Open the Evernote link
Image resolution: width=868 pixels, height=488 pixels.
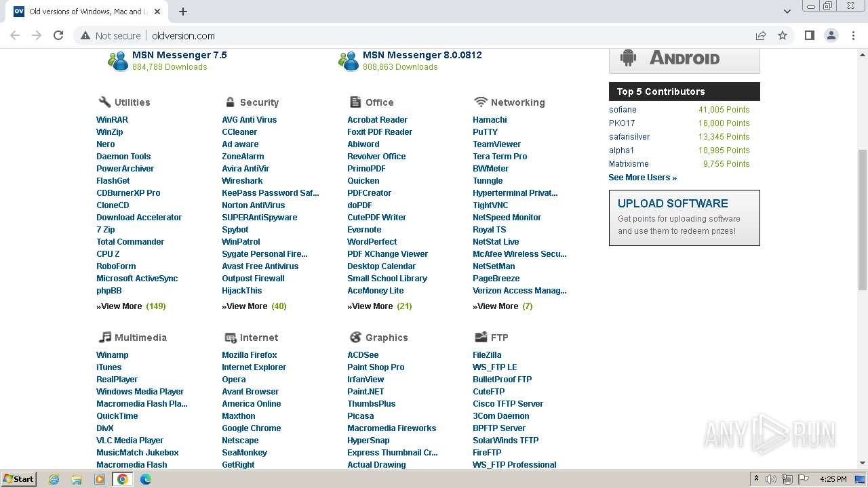[x=364, y=230]
